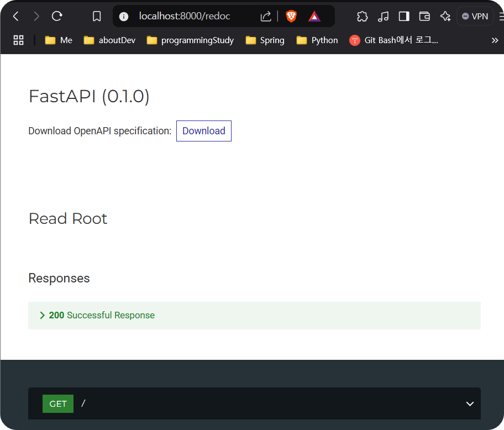Reload the redoc page
The width and height of the screenshot is (504, 430).
tap(57, 16)
